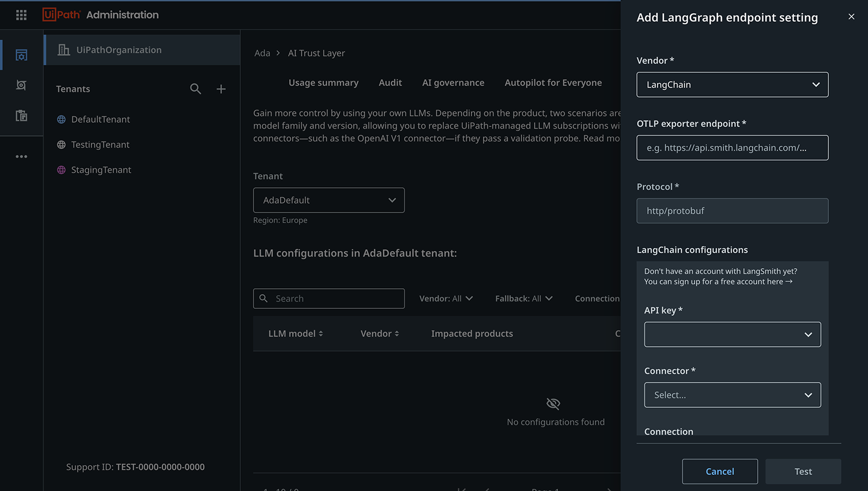Click the Tenants heading
Screen dimensions: 868x491
[73, 89]
